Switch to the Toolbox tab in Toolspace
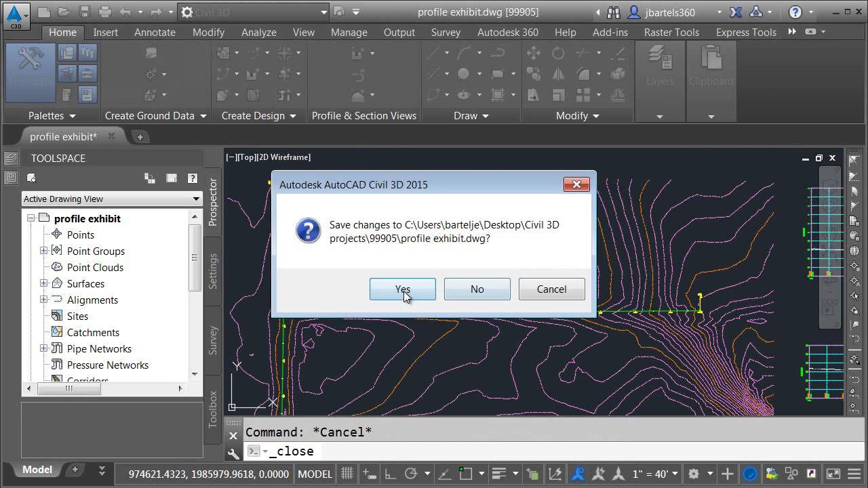This screenshot has height=488, width=868. [213, 409]
